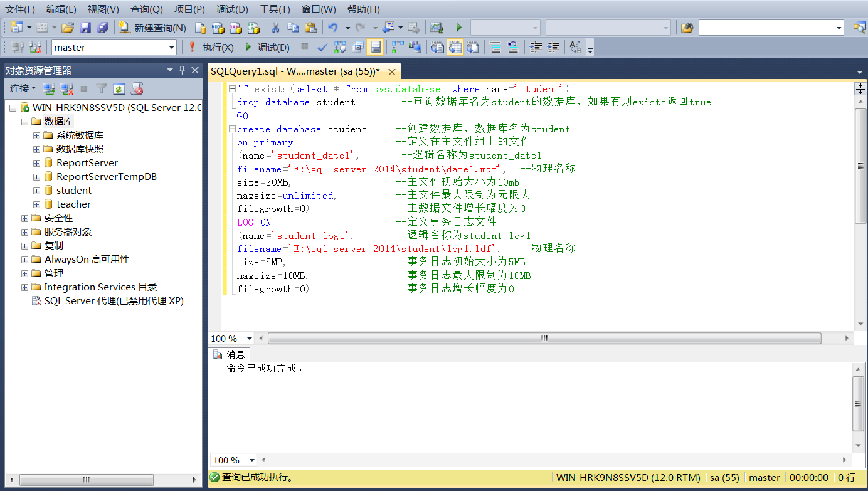Image resolution: width=868 pixels, height=491 pixels.
Task: Apply a filter in Object Explorer
Action: pyautogui.click(x=101, y=88)
